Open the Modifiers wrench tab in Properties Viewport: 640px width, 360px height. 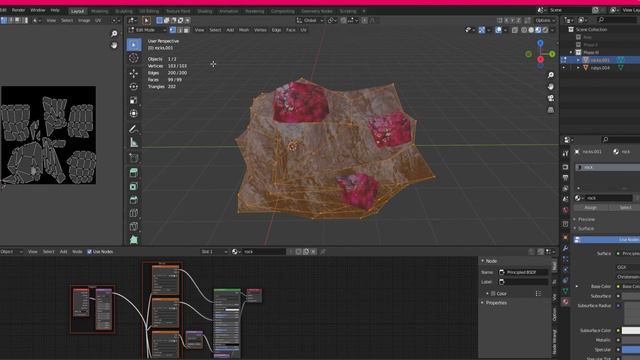click(565, 248)
